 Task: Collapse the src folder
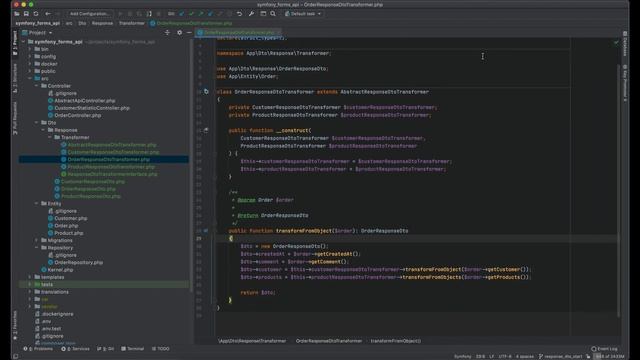30,78
